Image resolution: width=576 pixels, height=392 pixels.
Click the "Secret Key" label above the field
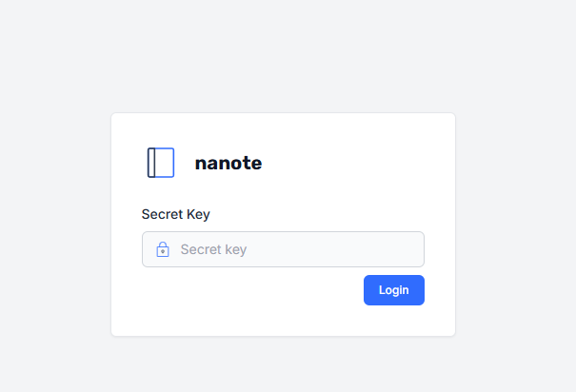pos(175,214)
